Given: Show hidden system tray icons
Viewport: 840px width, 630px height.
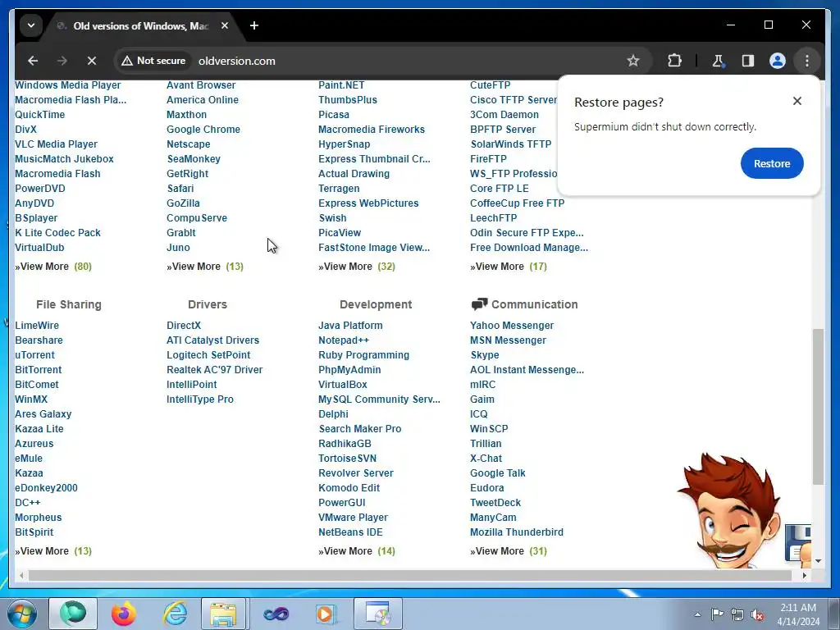Looking at the screenshot, I should point(697,614).
